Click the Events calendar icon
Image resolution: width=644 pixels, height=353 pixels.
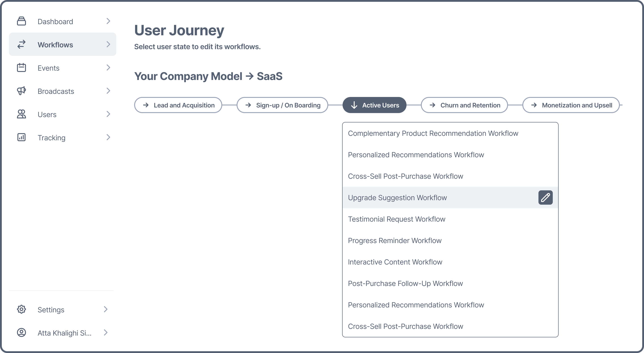pos(21,68)
